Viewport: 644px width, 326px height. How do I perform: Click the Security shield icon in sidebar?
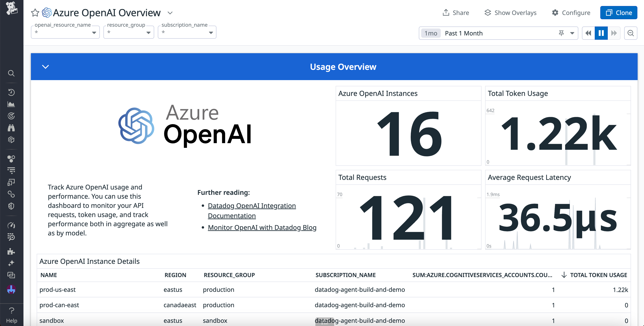tap(12, 206)
